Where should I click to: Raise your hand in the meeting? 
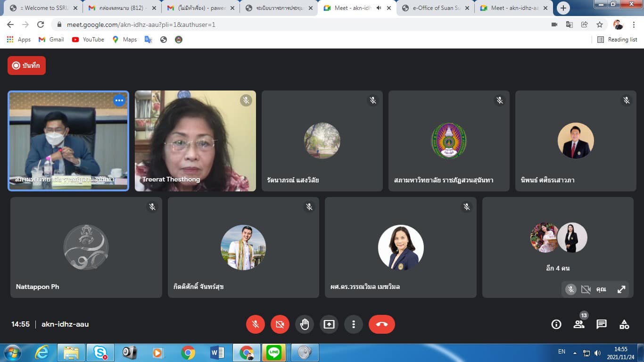[305, 324]
